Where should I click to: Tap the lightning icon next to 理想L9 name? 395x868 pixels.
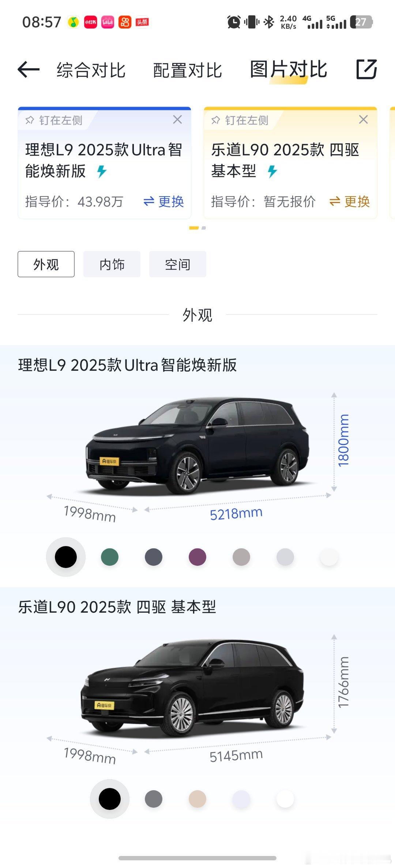click(x=102, y=171)
